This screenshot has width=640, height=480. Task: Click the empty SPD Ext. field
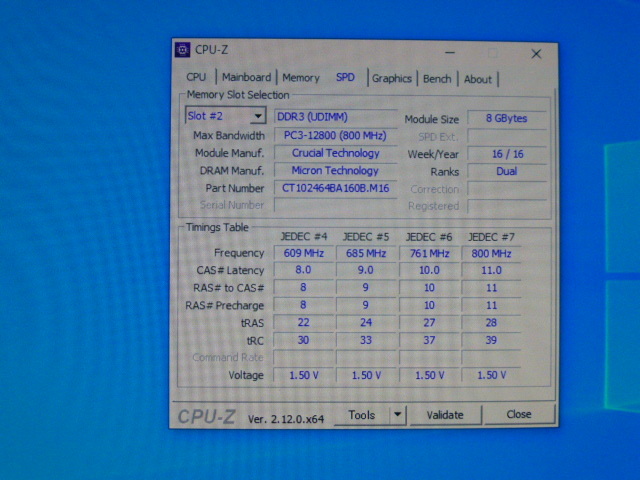pyautogui.click(x=507, y=136)
